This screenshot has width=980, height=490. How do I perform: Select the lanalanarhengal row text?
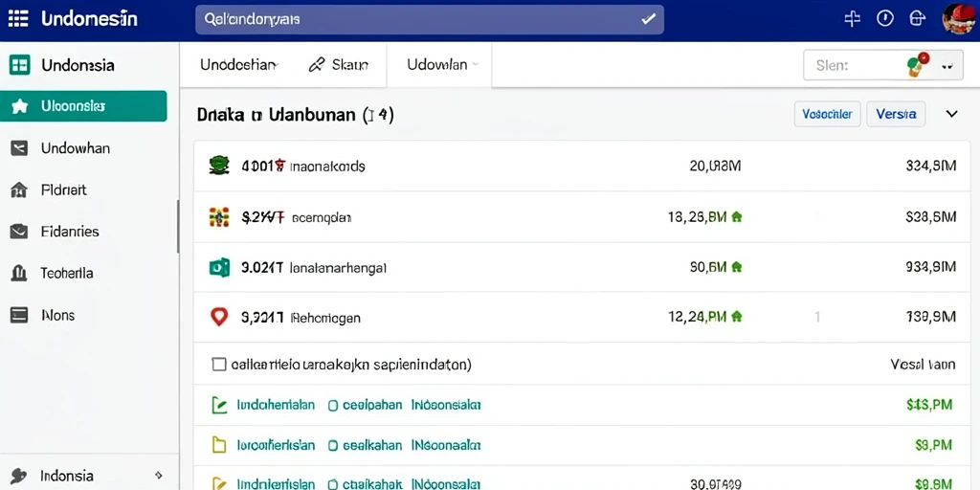pos(338,268)
